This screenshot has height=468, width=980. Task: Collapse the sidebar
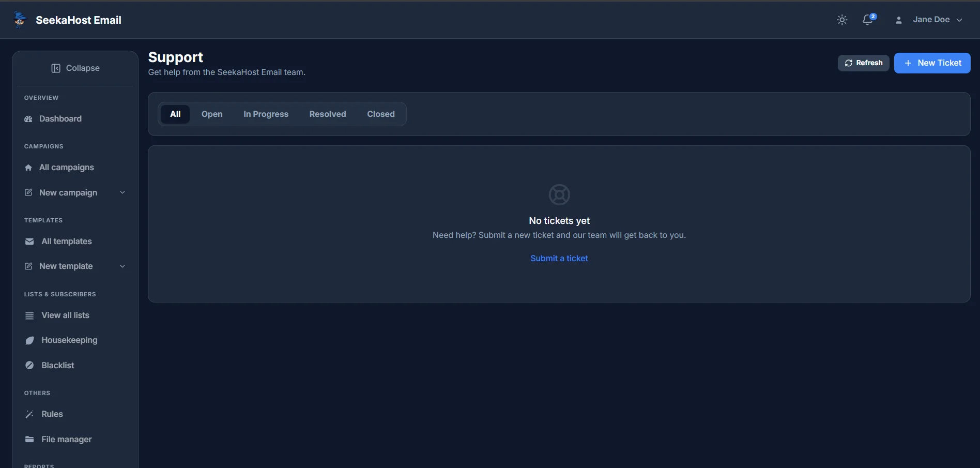click(75, 68)
